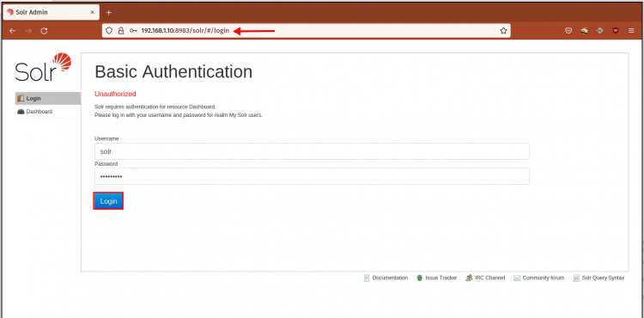This screenshot has height=318, width=644.
Task: Click the Username label
Action: pos(106,139)
